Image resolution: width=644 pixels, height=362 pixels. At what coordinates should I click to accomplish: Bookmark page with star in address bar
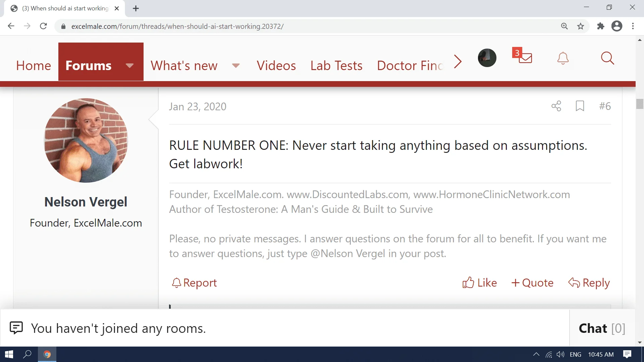pyautogui.click(x=581, y=26)
